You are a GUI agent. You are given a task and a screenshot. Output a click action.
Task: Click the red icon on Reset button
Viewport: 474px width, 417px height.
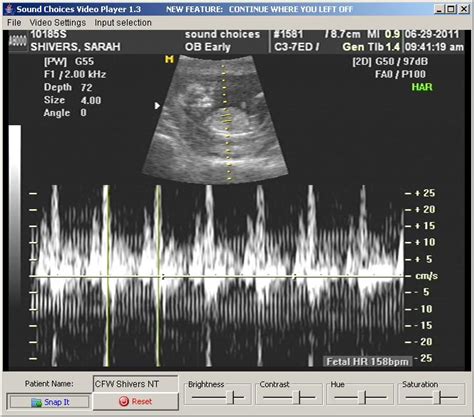[124, 402]
